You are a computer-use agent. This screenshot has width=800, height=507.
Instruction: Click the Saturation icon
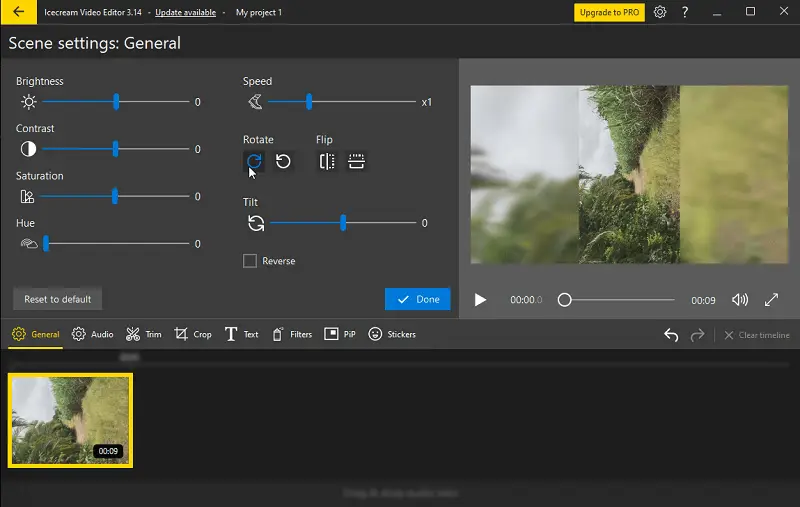point(27,196)
